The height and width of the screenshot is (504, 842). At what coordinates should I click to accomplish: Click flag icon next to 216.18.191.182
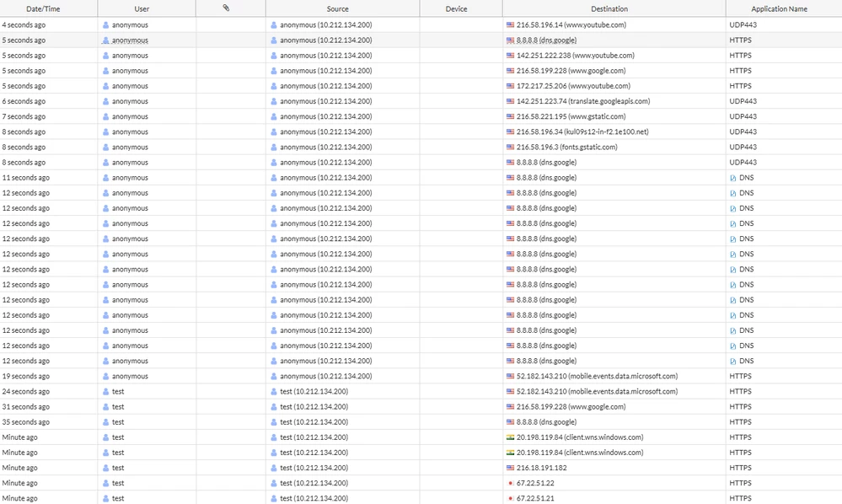tap(510, 468)
